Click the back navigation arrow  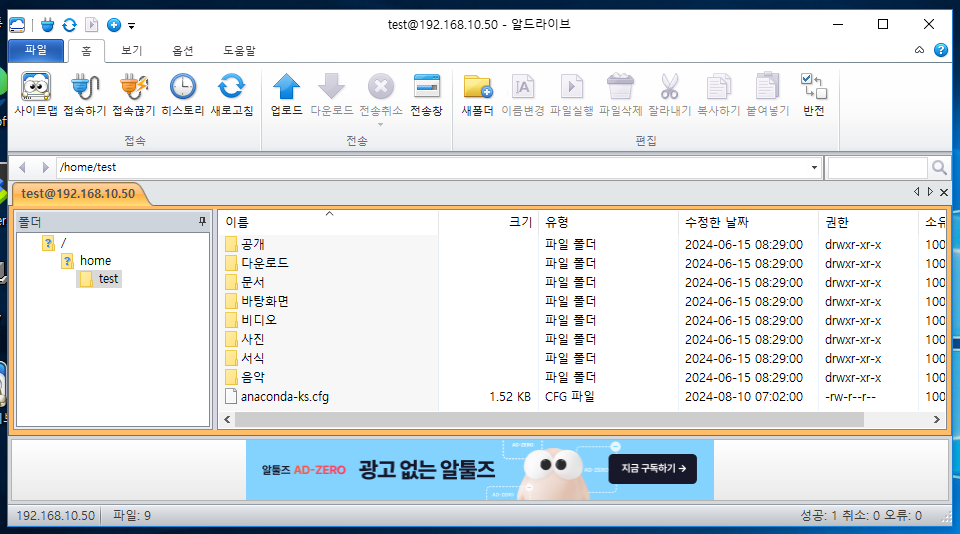pos(23,167)
